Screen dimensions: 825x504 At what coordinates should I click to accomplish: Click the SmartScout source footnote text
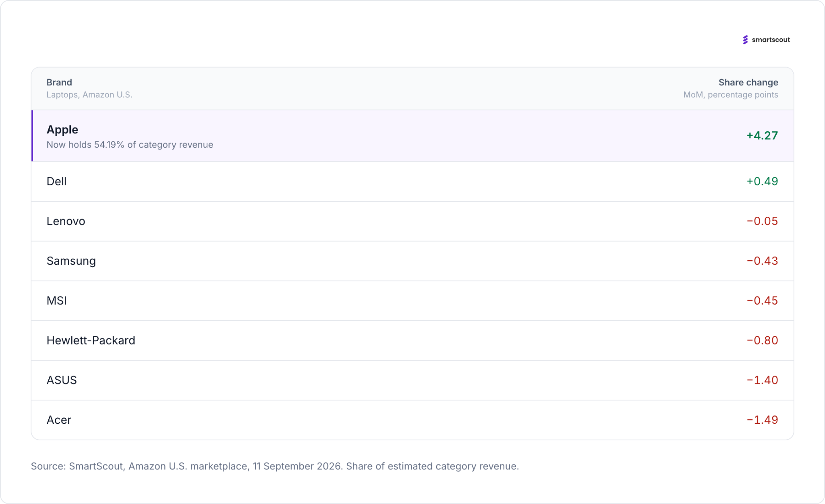275,466
